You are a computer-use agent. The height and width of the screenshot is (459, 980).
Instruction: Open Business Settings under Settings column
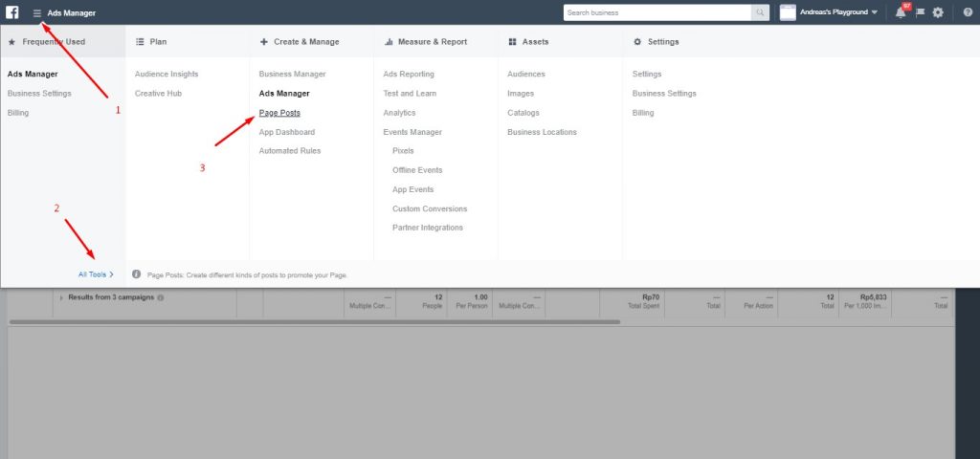(x=664, y=93)
